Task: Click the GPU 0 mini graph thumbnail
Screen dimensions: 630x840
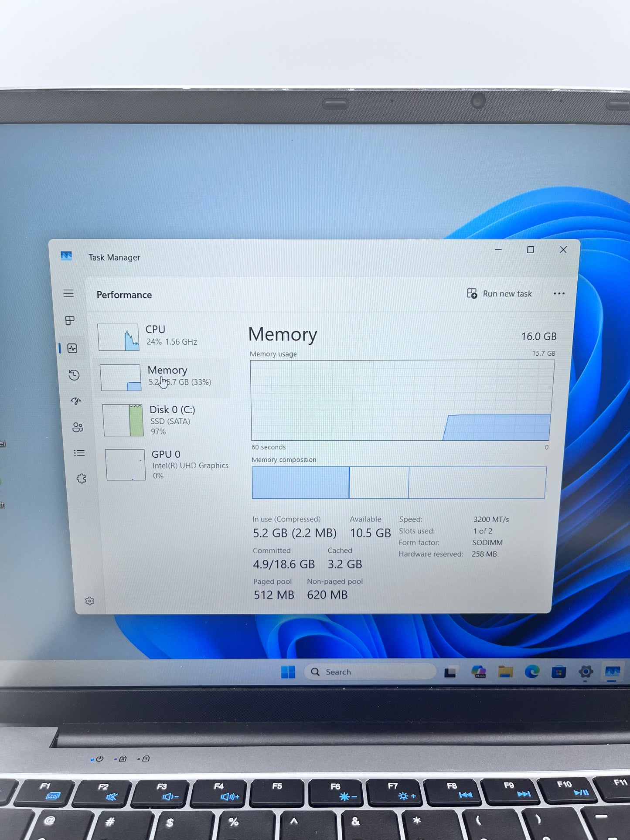Action: 126,465
